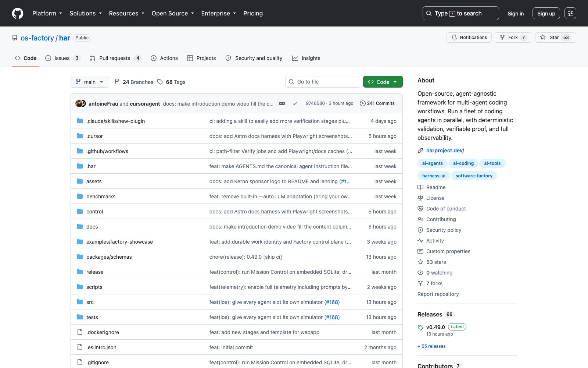Image resolution: width=588 pixels, height=368 pixels.
Task: Expand the Open Source menu
Action: 173,13
